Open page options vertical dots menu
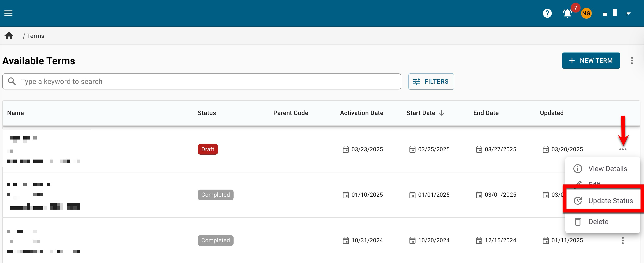The image size is (644, 263). 632,61
